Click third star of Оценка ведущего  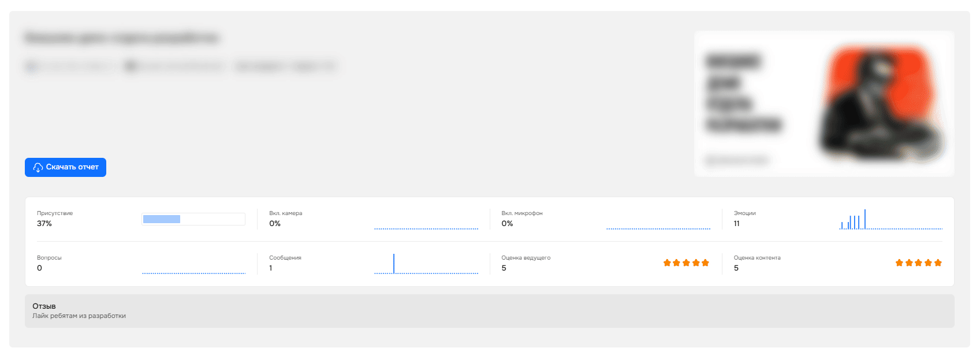pos(686,263)
